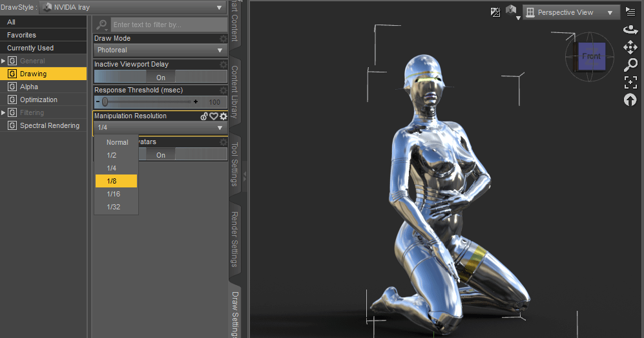Click the filter search magnifier icon

(x=101, y=25)
